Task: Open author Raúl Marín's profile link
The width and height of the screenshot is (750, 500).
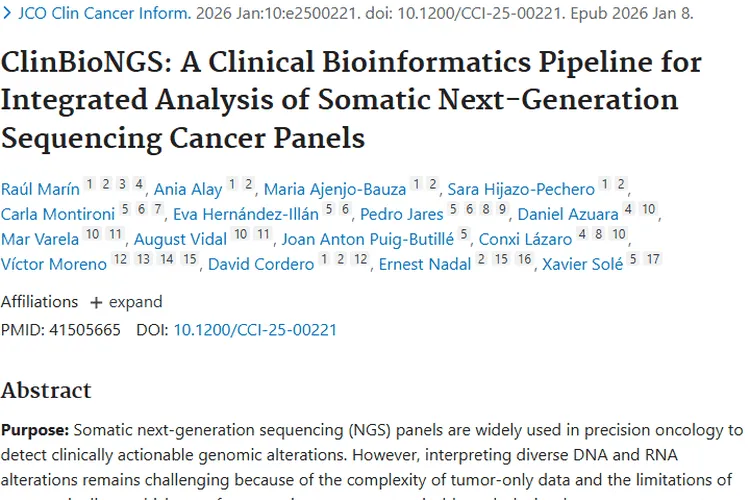Action: pyautogui.click(x=38, y=189)
